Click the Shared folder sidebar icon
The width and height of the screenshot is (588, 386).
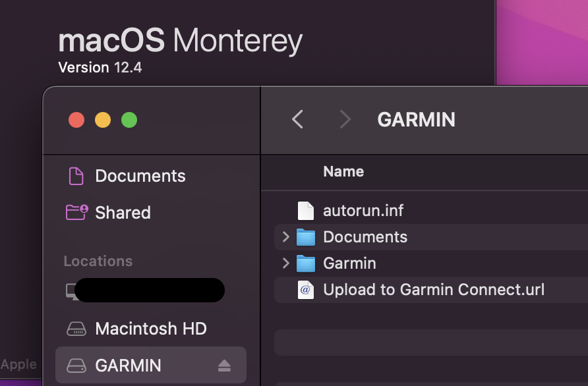76,212
